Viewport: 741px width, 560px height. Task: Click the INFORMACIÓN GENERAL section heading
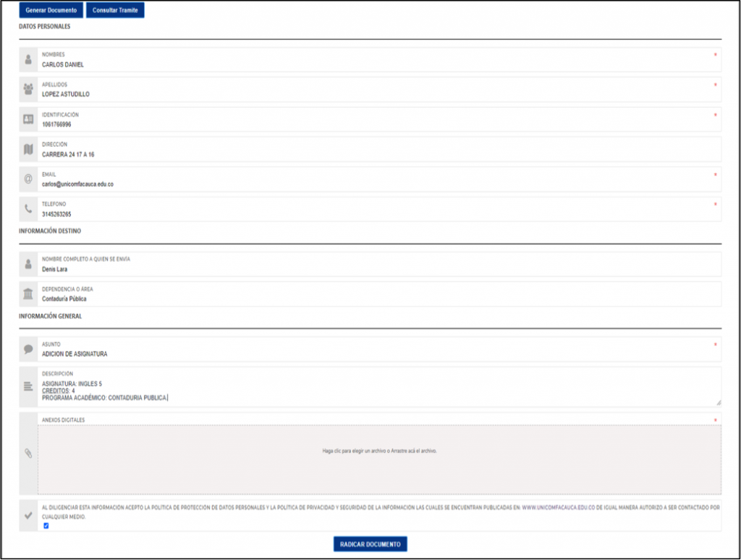50,316
